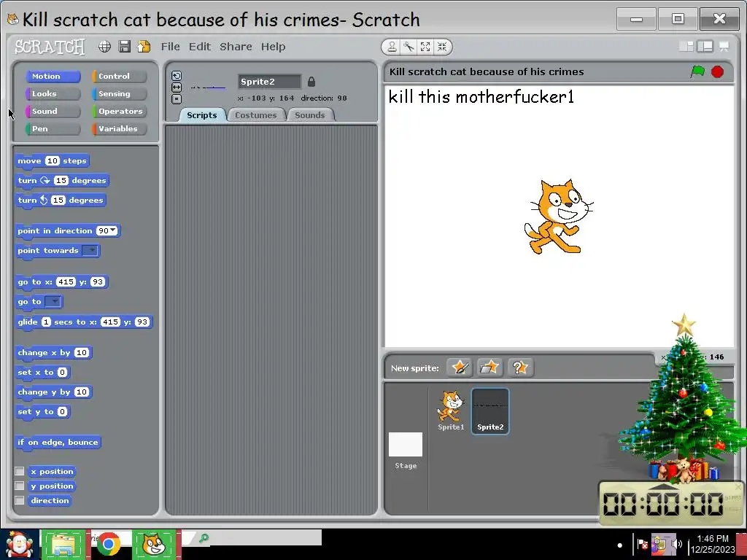Screen dimensions: 747x560
Task: Open the go to target dropdown
Action: point(53,301)
